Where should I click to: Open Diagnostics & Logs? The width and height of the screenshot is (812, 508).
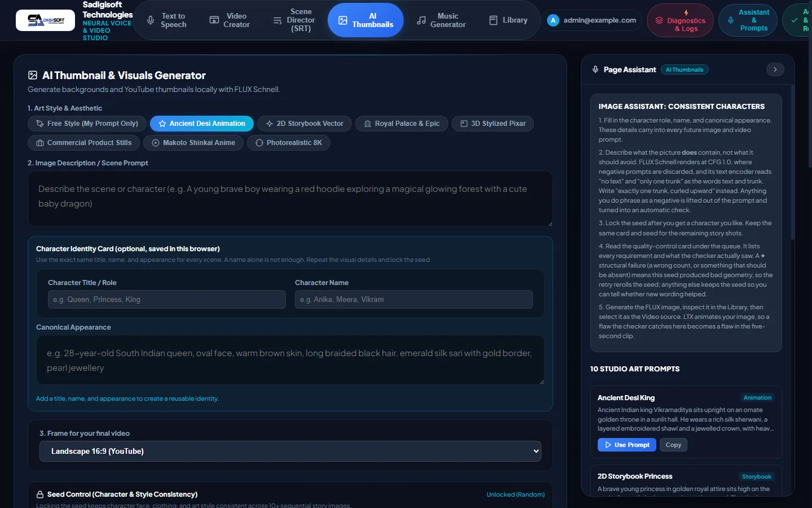coord(680,20)
